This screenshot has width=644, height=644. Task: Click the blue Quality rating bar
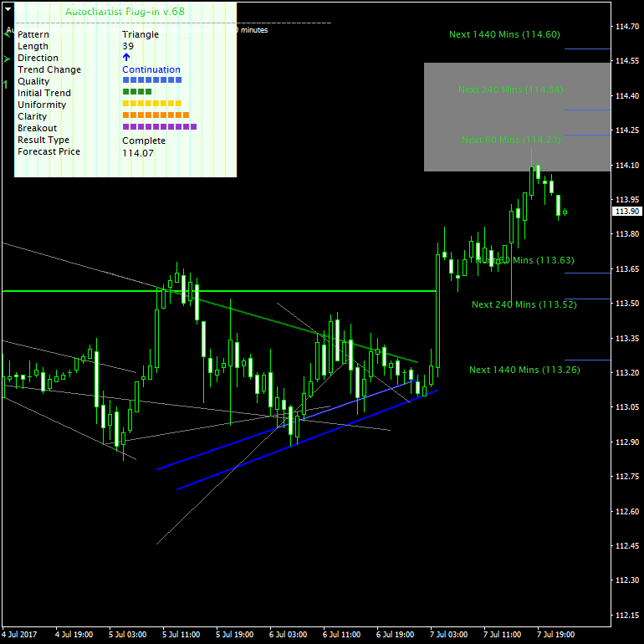(151, 80)
